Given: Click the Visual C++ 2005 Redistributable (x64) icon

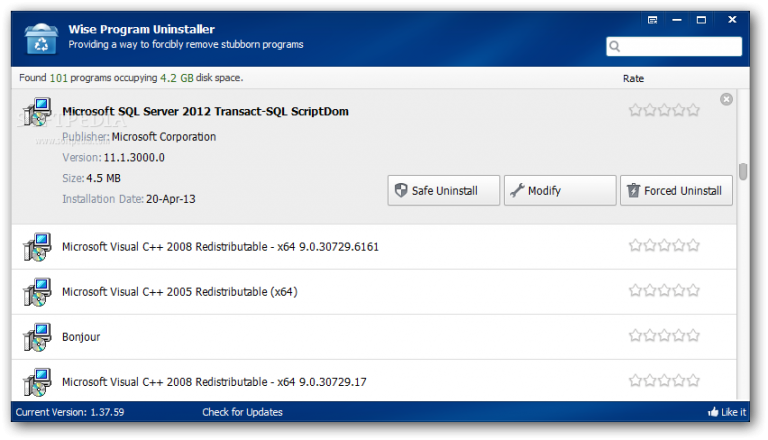Looking at the screenshot, I should pos(37,292).
